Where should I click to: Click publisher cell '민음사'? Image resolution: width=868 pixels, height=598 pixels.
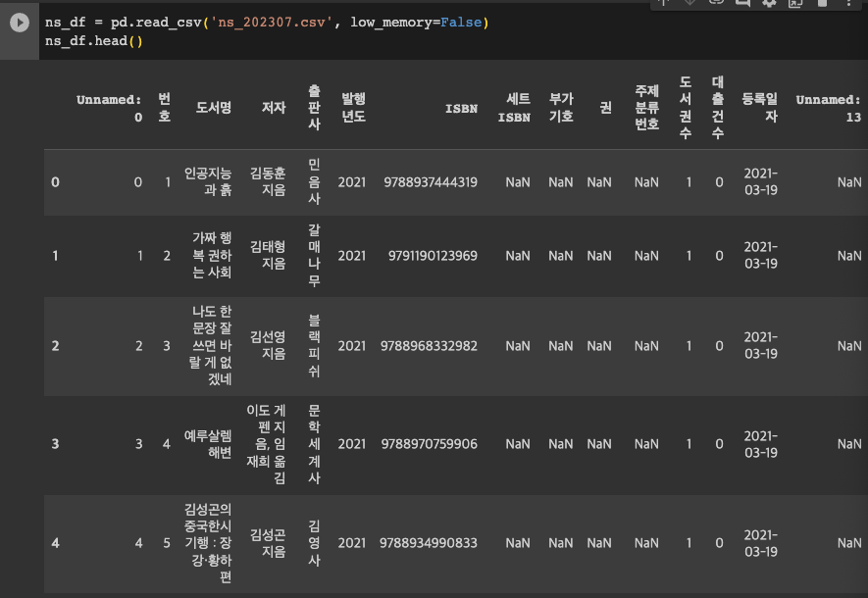click(314, 182)
